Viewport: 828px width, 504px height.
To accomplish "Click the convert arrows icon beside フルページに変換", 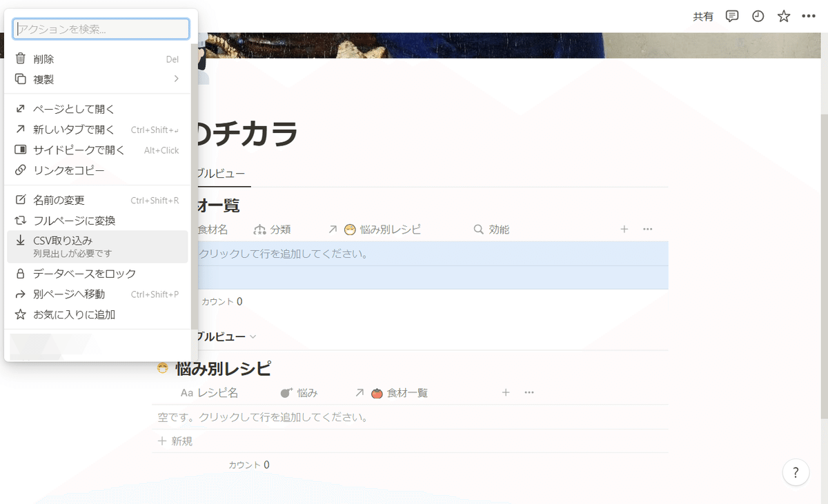I will click(x=21, y=221).
